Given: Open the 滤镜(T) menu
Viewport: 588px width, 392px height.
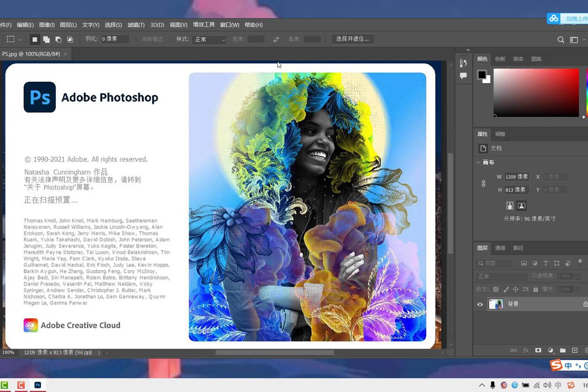Looking at the screenshot, I should pos(136,25).
